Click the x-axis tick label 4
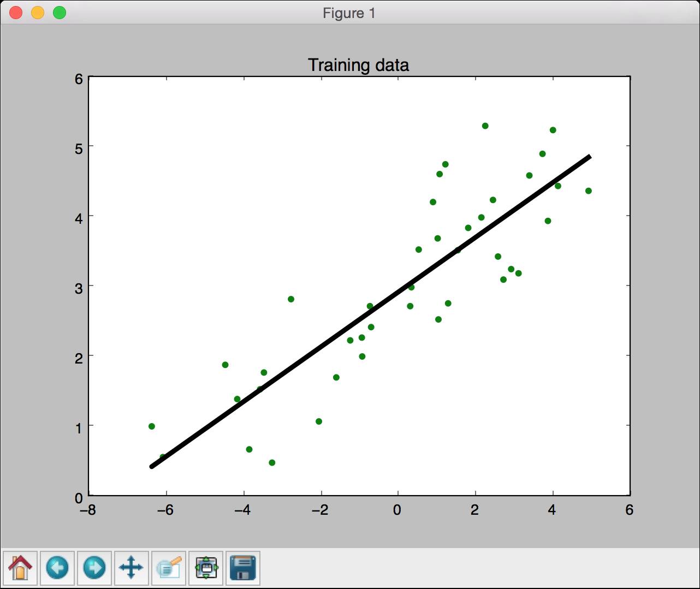 553,510
